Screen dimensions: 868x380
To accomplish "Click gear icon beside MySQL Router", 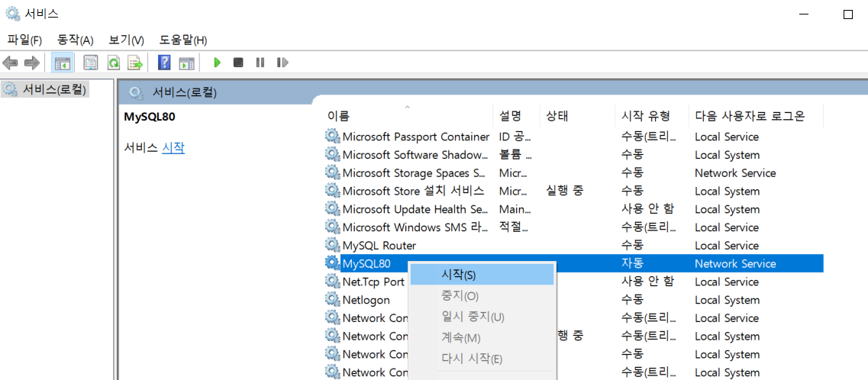I will tap(332, 245).
